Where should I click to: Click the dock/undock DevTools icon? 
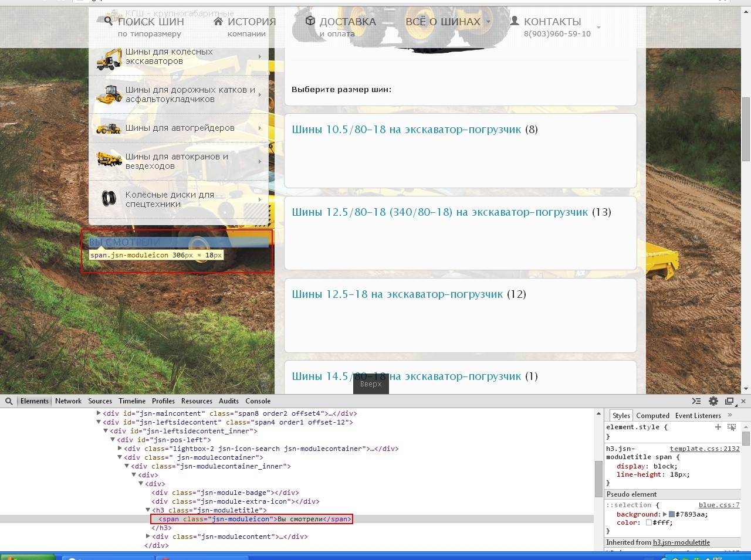click(x=729, y=401)
